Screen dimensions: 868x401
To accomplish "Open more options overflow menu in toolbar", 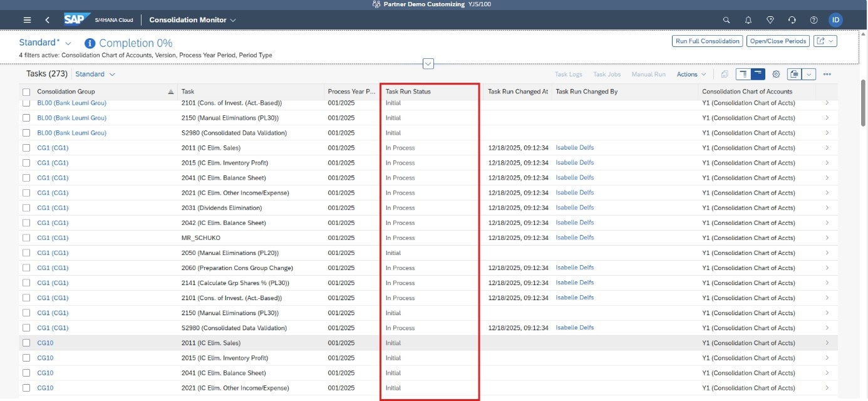I will [x=827, y=74].
